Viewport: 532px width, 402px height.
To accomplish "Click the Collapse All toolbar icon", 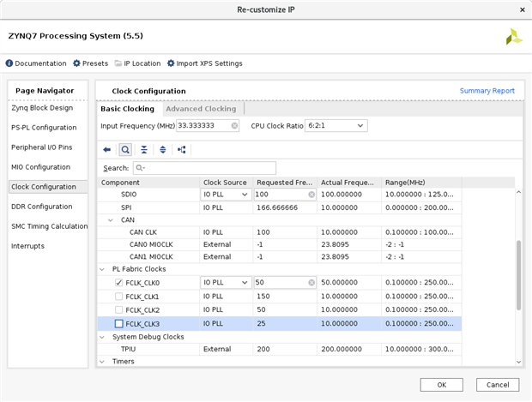I will (x=144, y=149).
